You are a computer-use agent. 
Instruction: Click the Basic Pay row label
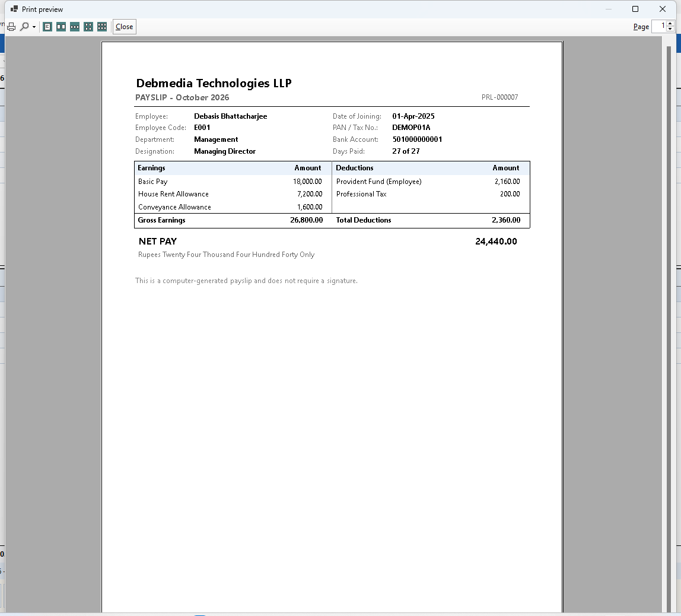click(152, 182)
